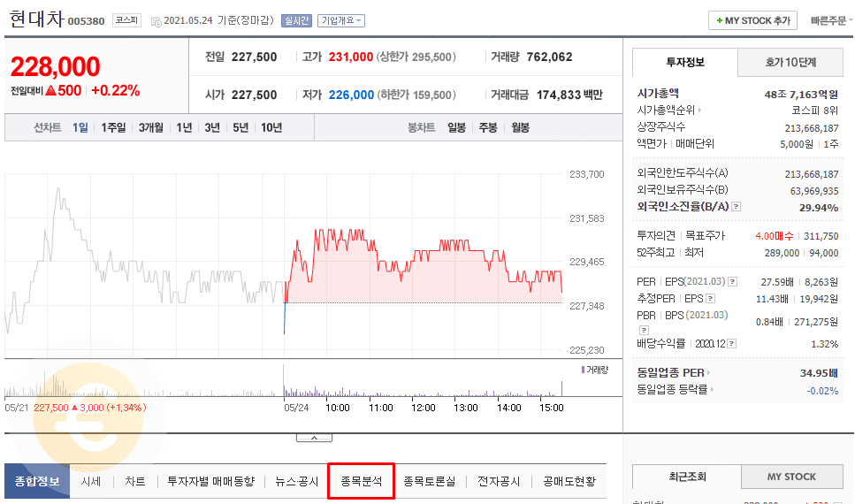Select the 1일 line chart period
The width and height of the screenshot is (855, 504).
[80, 127]
